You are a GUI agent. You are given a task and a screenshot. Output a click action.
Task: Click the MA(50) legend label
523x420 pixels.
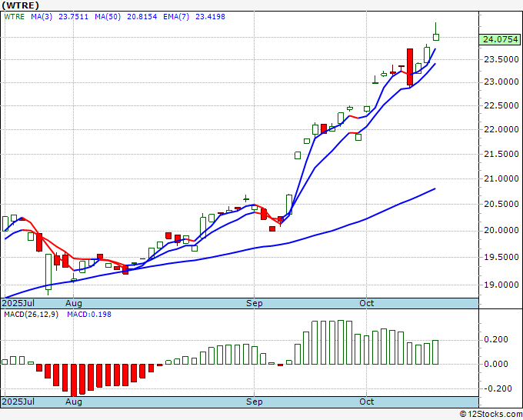coord(108,17)
